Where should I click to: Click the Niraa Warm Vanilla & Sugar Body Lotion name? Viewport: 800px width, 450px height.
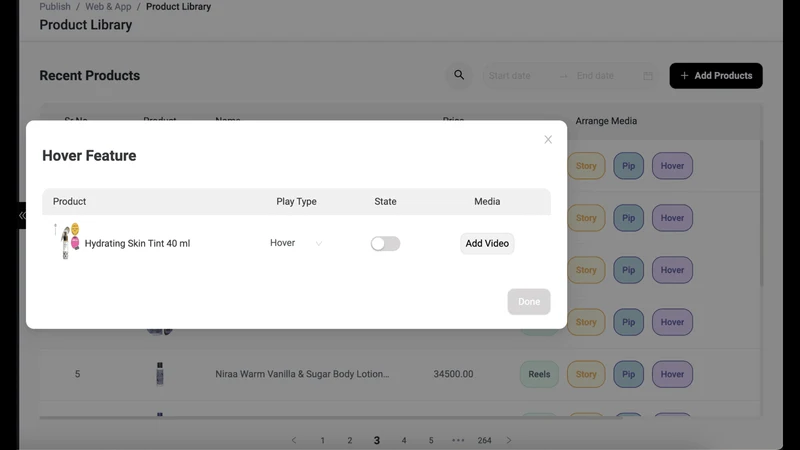point(302,374)
